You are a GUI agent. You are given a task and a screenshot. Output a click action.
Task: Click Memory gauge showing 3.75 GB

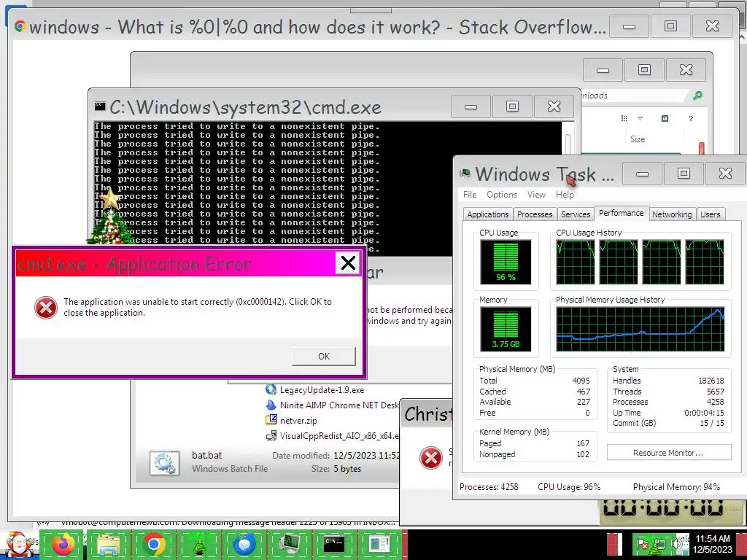click(506, 329)
